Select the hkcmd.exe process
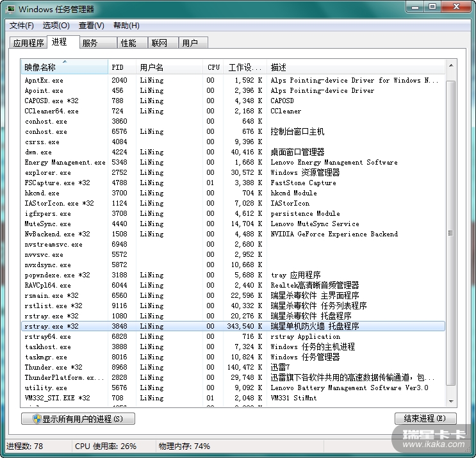 (x=233, y=193)
